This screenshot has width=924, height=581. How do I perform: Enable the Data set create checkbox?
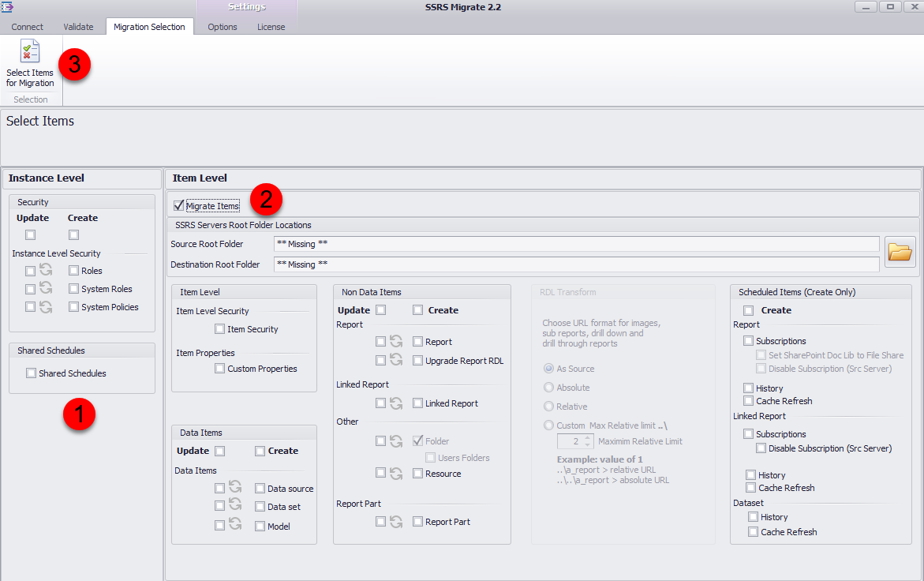260,507
